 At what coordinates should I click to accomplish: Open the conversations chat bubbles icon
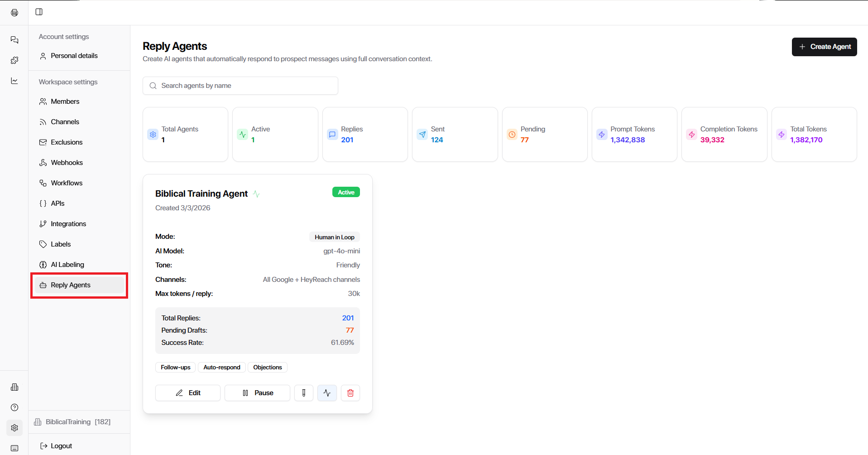[x=14, y=40]
